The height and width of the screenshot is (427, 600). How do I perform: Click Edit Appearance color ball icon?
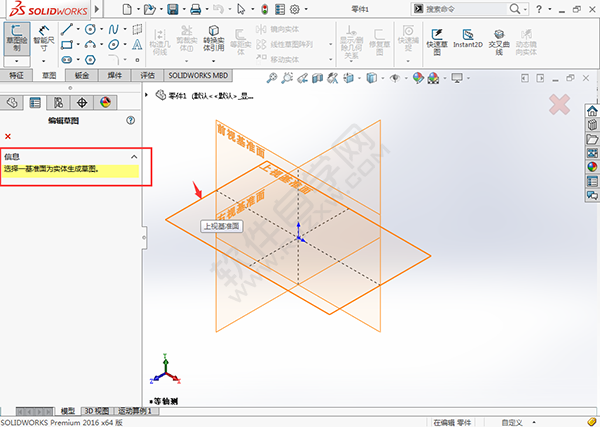[x=418, y=78]
